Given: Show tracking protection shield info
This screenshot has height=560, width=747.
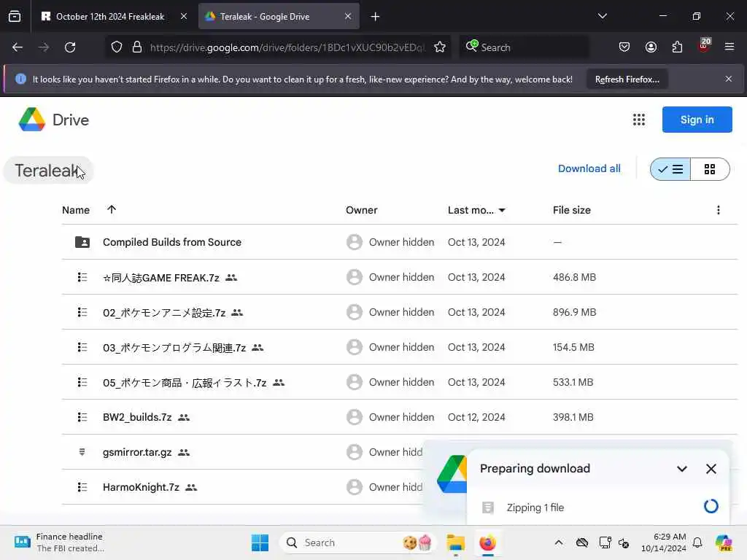Looking at the screenshot, I should (x=117, y=47).
